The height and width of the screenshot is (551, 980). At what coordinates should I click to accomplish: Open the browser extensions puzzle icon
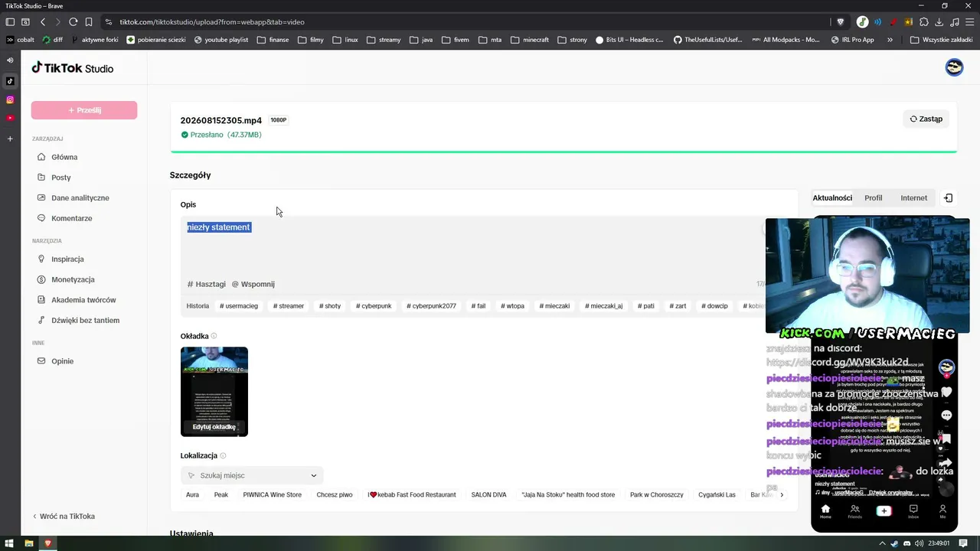pyautogui.click(x=924, y=22)
